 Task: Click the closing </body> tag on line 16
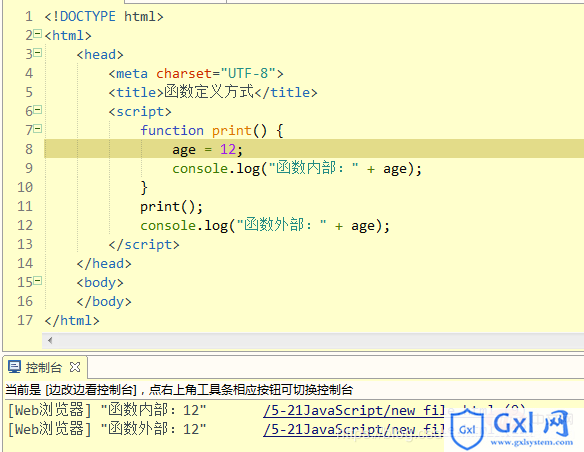(x=104, y=301)
